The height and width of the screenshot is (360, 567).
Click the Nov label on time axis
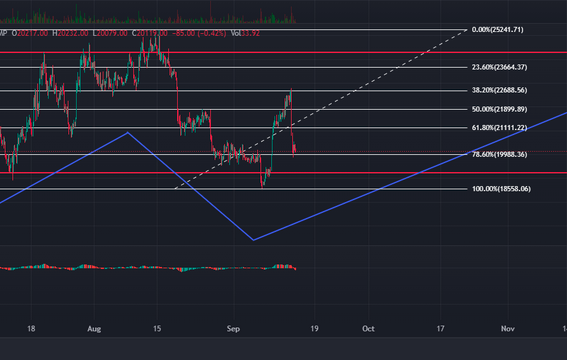507,329
